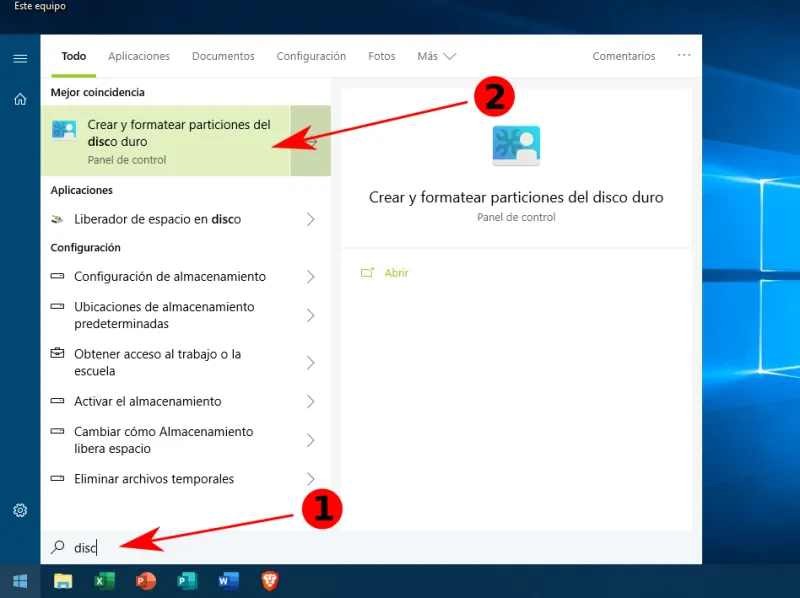Click the Abrir open-window icon
This screenshot has width=800, height=598.
(367, 272)
